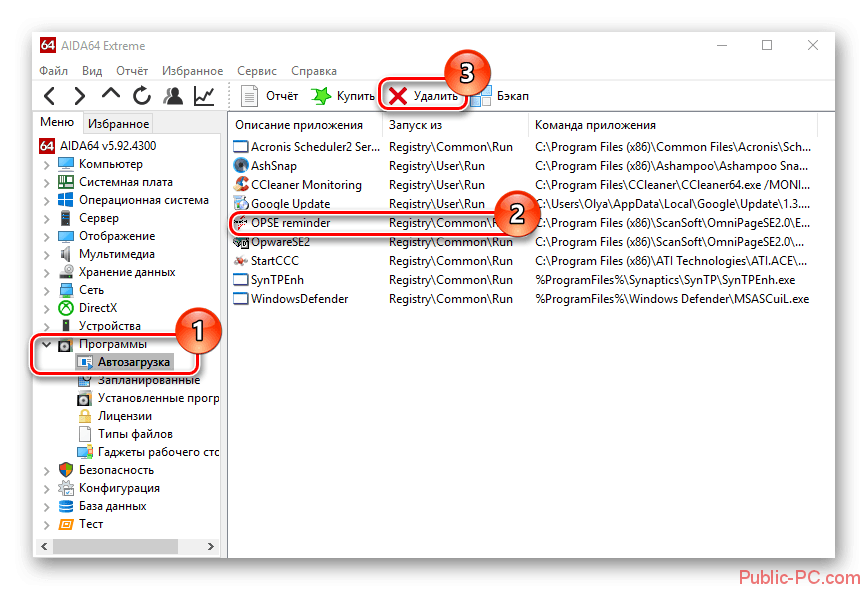867x590 pixels.
Task: Click the Купить buy icon button
Action: [x=342, y=96]
